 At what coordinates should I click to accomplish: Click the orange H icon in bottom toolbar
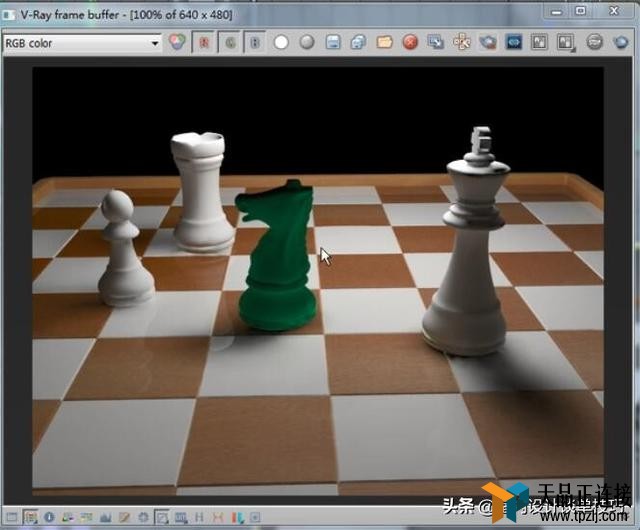point(218,517)
